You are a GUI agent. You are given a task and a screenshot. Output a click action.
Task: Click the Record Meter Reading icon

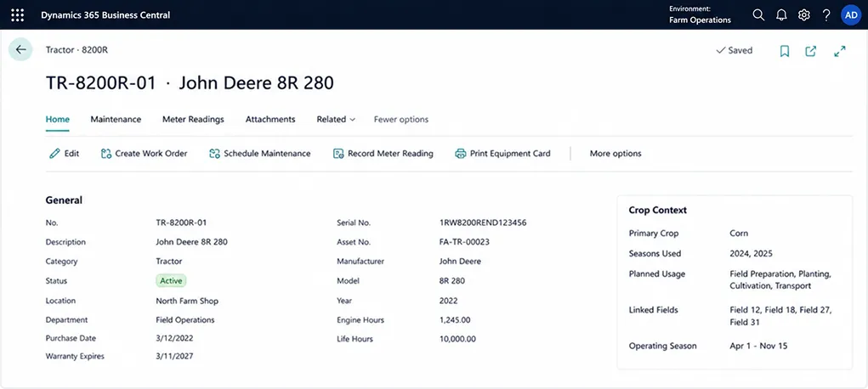pos(338,153)
